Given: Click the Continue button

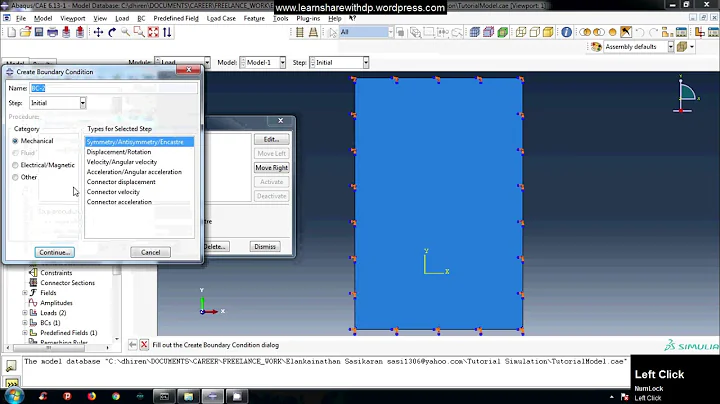Looking at the screenshot, I should tap(54, 252).
